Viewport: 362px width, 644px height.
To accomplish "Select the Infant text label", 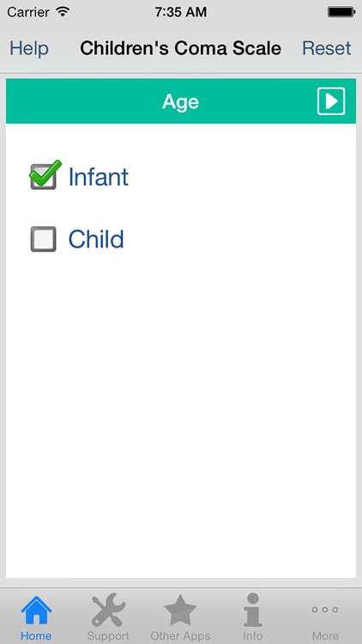I will (x=99, y=177).
